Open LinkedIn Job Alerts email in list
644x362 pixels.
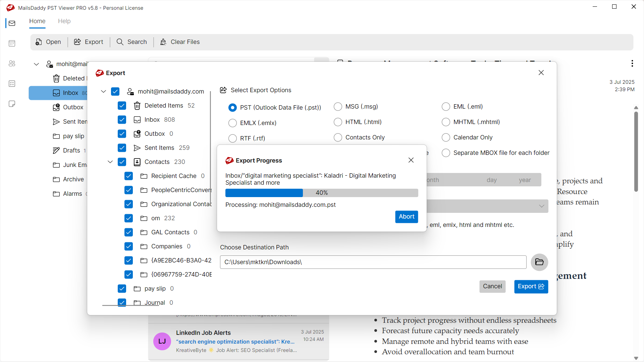point(238,341)
